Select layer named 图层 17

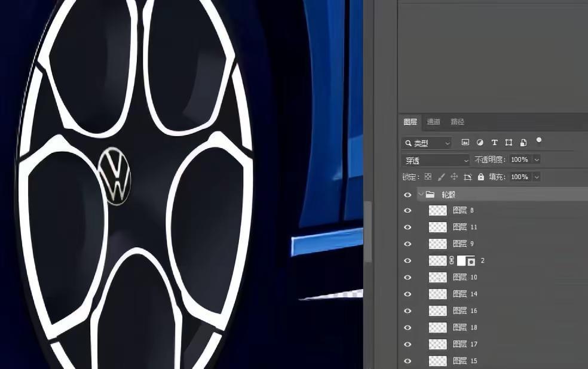tap(465, 344)
